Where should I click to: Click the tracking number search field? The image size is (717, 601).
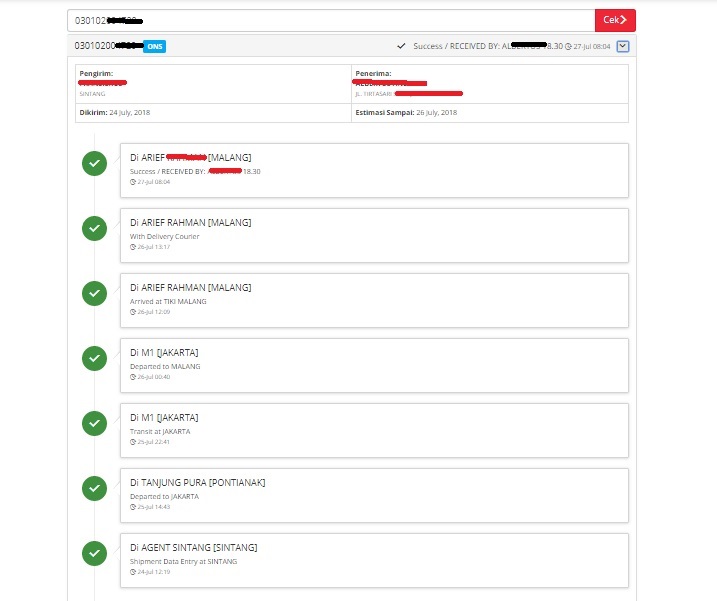tap(331, 21)
